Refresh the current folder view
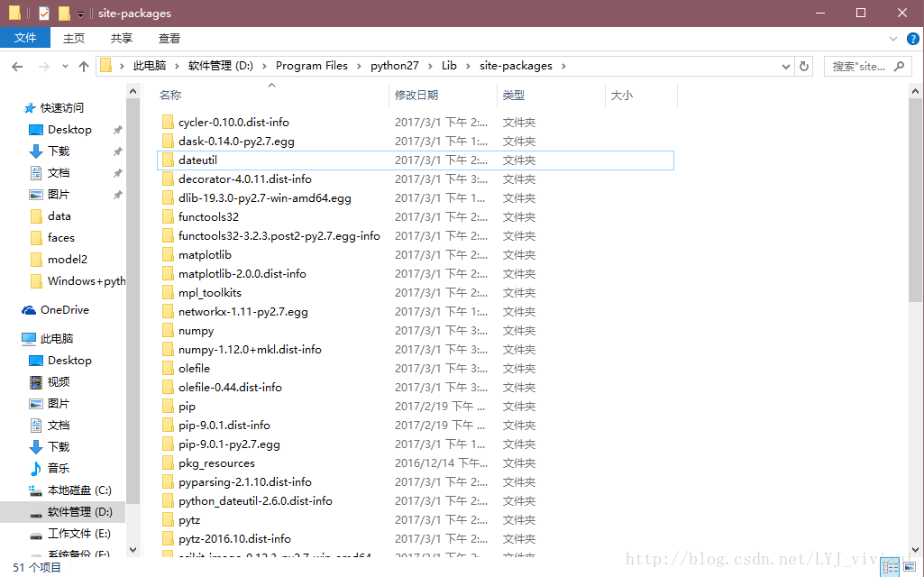 pyautogui.click(x=804, y=66)
